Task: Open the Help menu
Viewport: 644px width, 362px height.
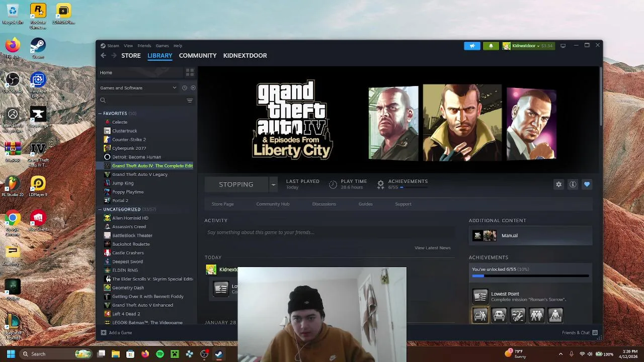Action: pyautogui.click(x=178, y=46)
